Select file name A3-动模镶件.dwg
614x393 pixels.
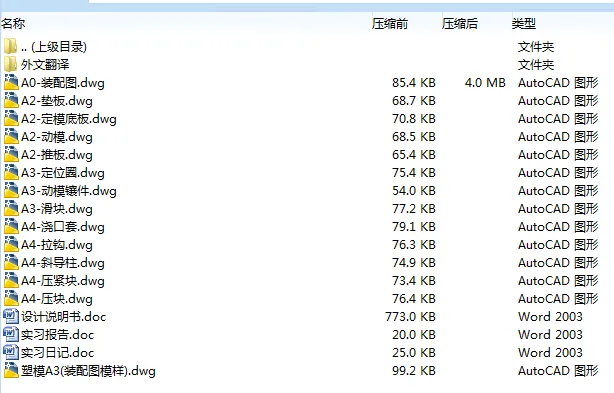point(69,191)
